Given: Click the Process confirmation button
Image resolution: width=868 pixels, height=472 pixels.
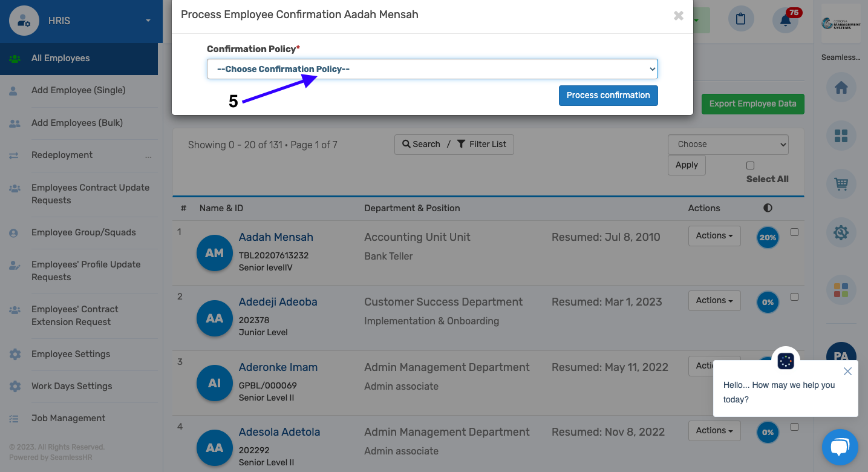Looking at the screenshot, I should pyautogui.click(x=608, y=96).
